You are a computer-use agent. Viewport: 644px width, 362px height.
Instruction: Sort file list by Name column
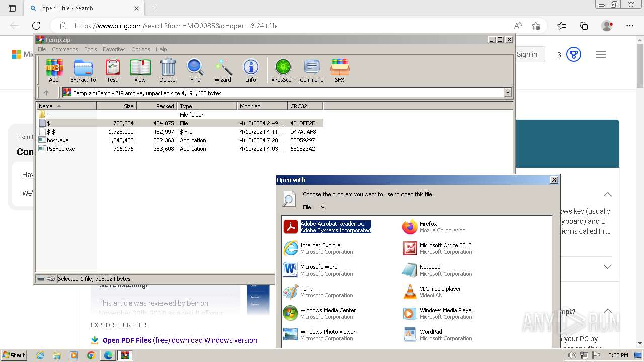66,106
